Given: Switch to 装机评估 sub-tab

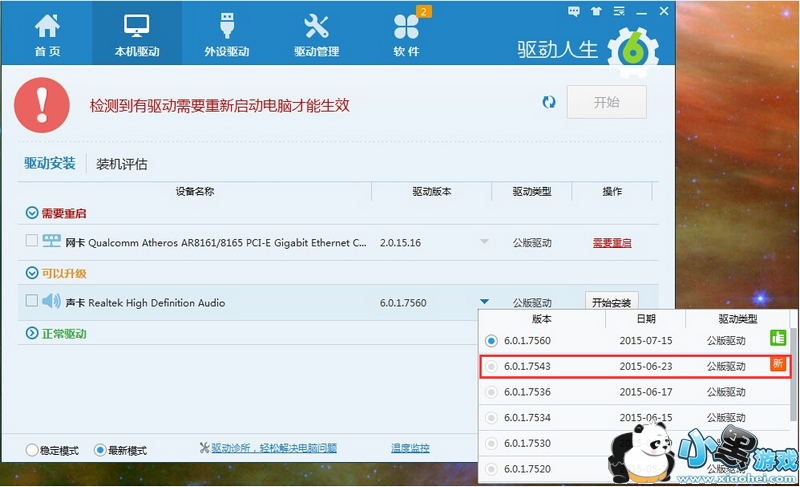Looking at the screenshot, I should click(x=121, y=164).
